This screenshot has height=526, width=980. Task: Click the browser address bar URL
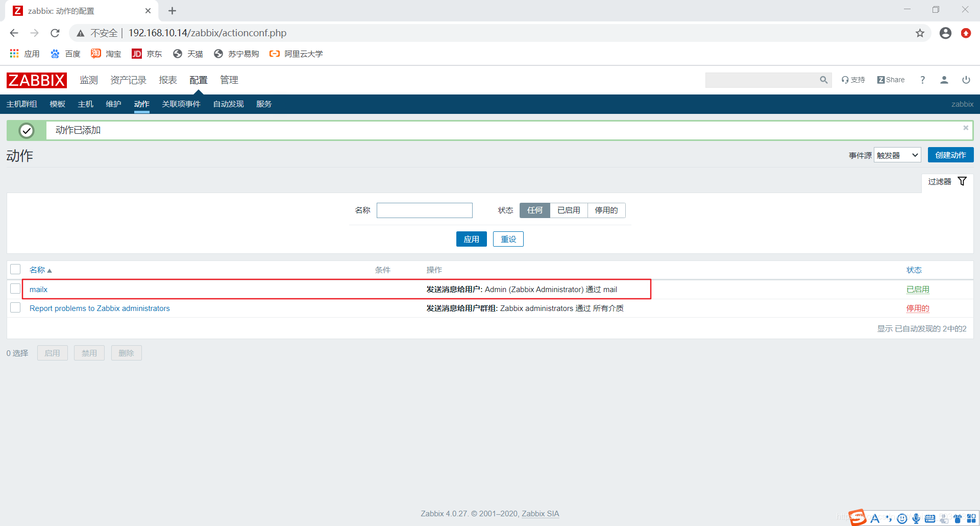207,33
